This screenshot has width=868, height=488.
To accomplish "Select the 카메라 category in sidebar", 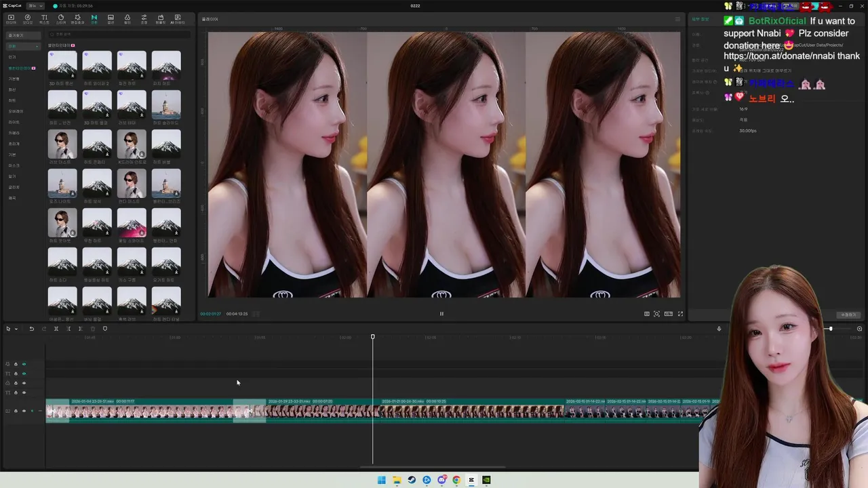I will click(x=14, y=133).
